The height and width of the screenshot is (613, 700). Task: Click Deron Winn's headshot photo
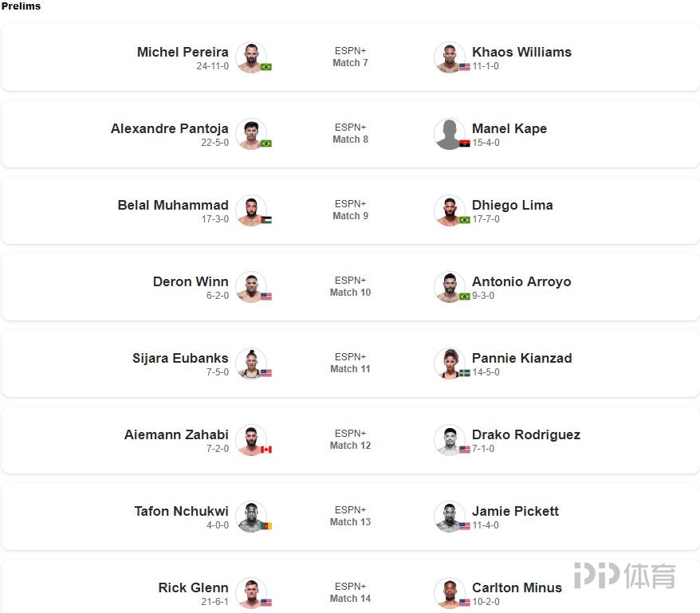click(251, 287)
